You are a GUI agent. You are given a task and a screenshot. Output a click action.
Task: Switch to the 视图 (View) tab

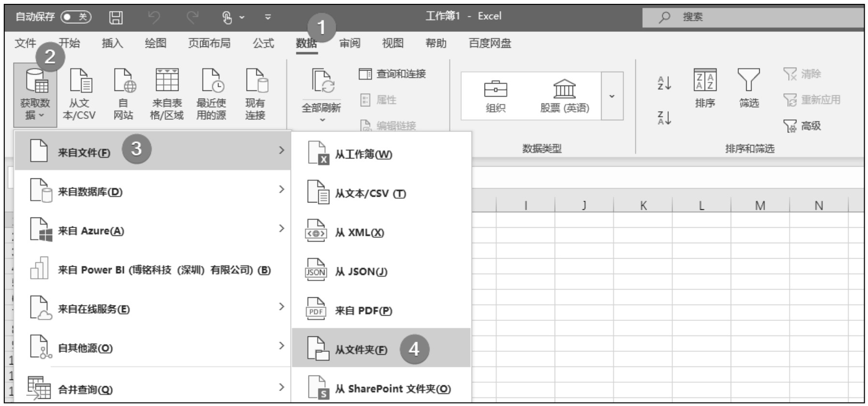pyautogui.click(x=393, y=43)
